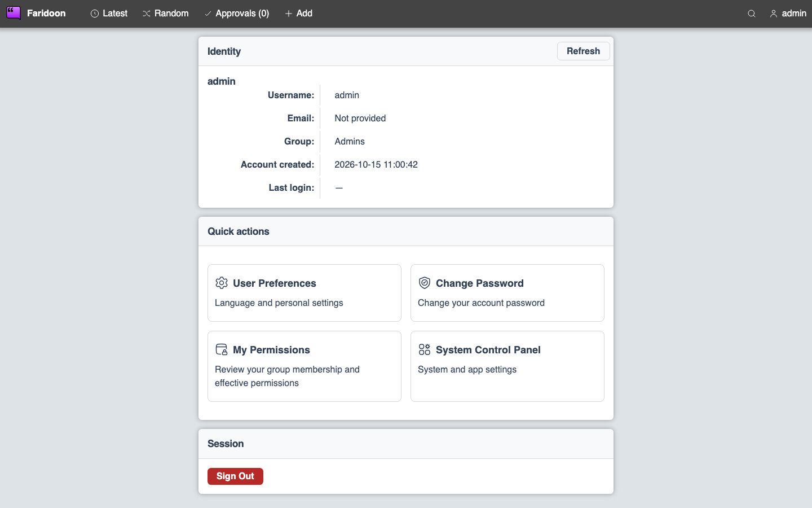Click the Faridoon brand name
Viewport: 812px width, 508px height.
click(46, 14)
